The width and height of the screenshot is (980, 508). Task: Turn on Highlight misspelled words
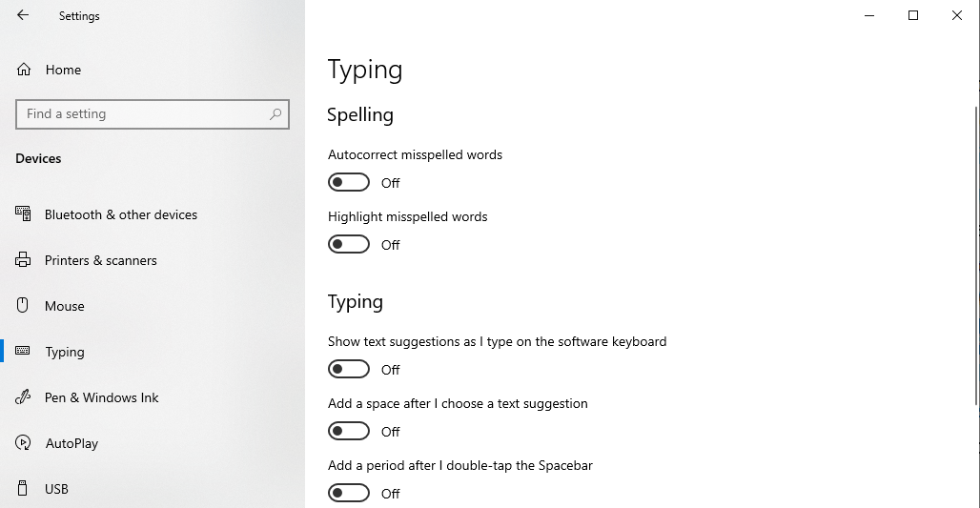click(x=349, y=244)
